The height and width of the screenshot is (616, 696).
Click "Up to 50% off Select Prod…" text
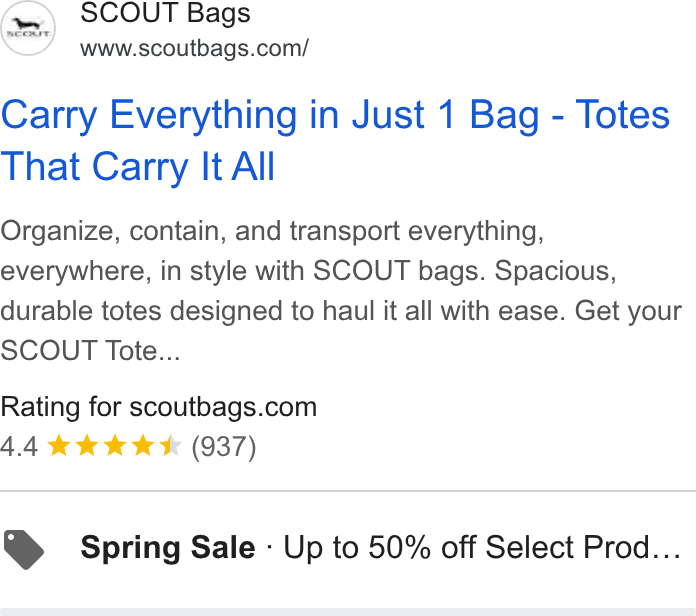482,548
